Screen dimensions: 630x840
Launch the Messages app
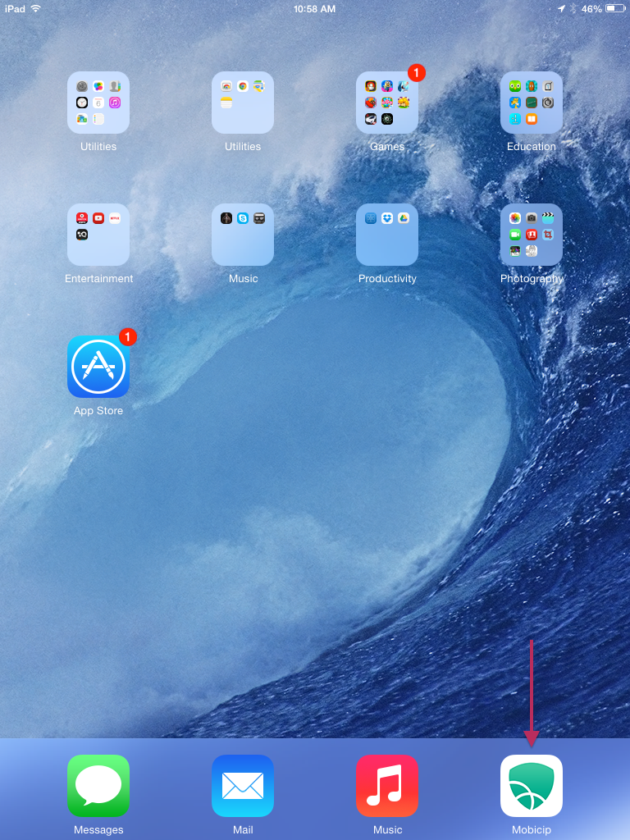click(98, 786)
